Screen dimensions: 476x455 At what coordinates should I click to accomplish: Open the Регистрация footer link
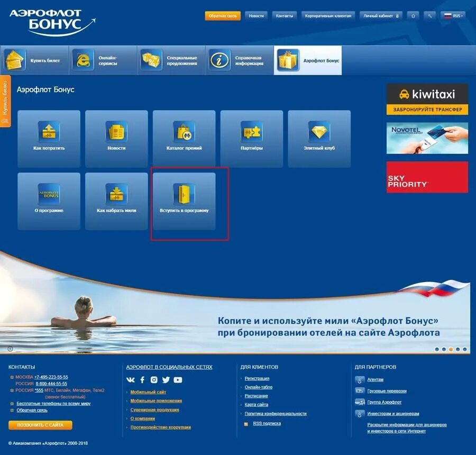(x=257, y=378)
